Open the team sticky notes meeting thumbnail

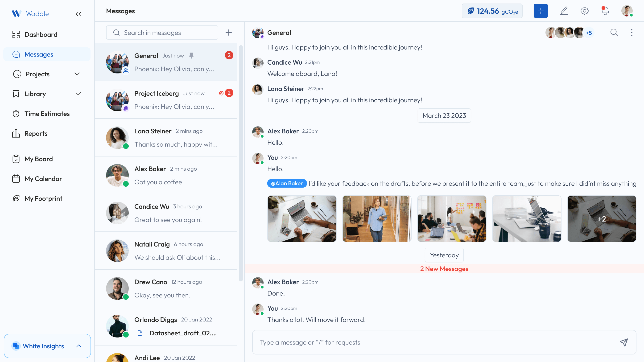coord(452,219)
